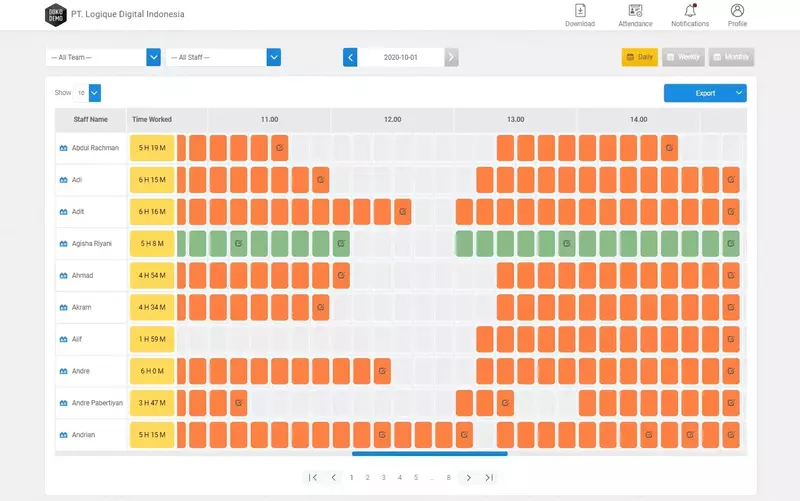Click the 12.00 hour column header
This screenshot has width=800, height=501.
click(x=392, y=119)
